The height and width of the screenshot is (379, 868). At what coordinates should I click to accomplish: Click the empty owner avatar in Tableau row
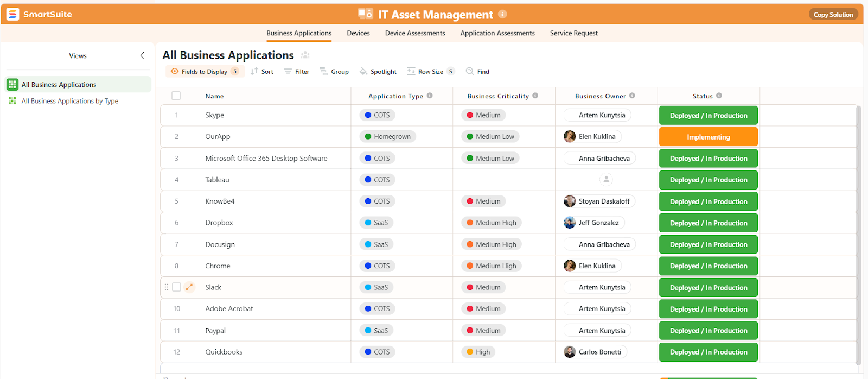point(606,179)
